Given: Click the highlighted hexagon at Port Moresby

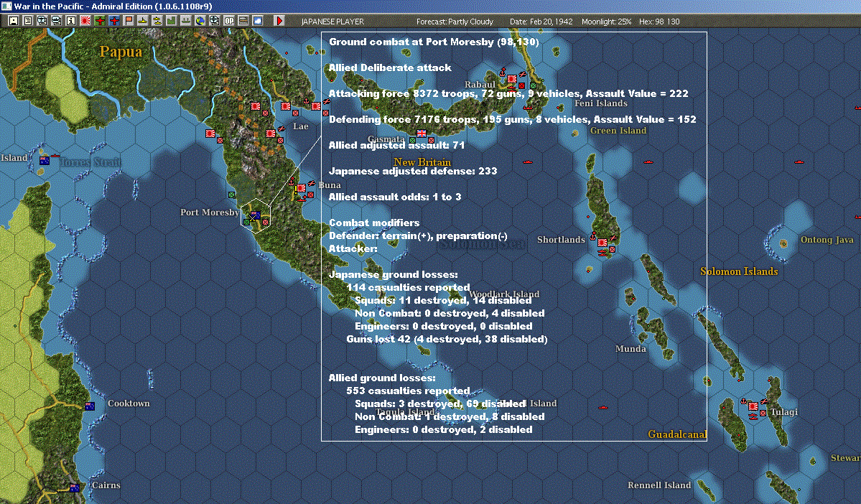Looking at the screenshot, I should click(256, 216).
